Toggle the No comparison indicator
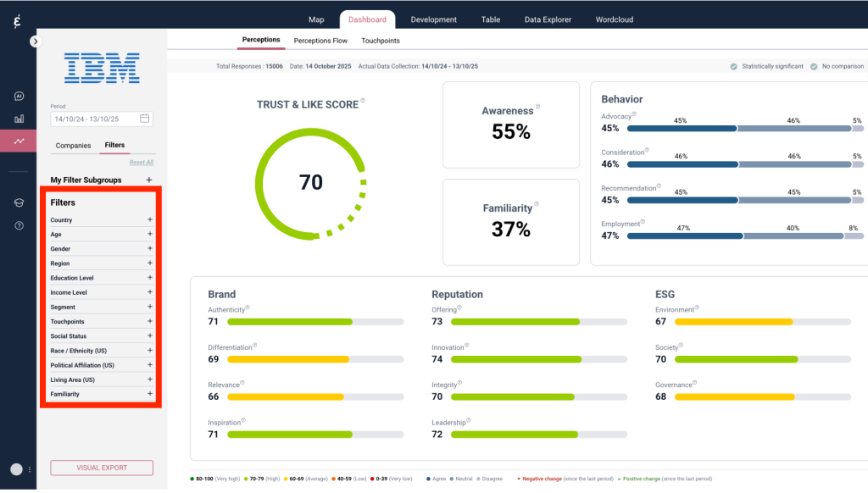 pyautogui.click(x=814, y=66)
